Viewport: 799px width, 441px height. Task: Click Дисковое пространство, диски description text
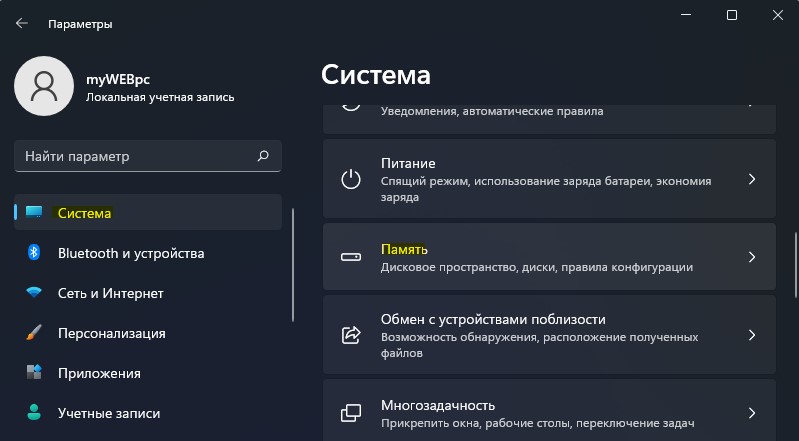537,267
